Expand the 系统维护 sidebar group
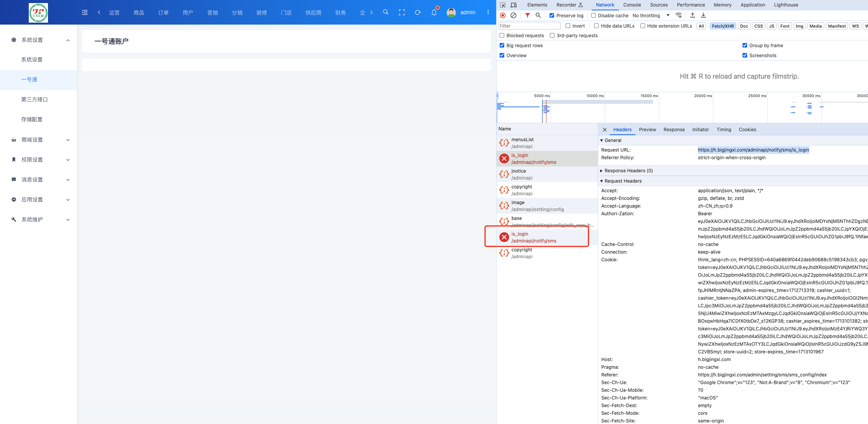The width and height of the screenshot is (868, 424). [68, 220]
